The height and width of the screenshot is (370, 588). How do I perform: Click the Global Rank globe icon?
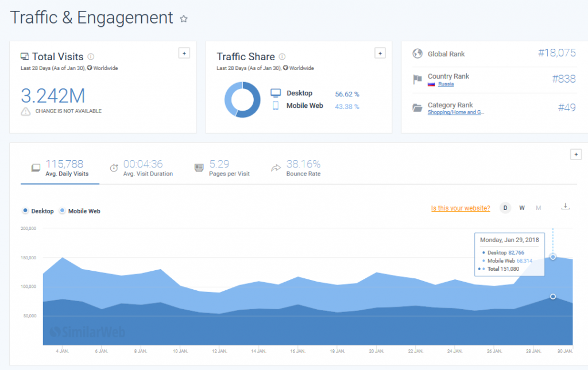[417, 54]
